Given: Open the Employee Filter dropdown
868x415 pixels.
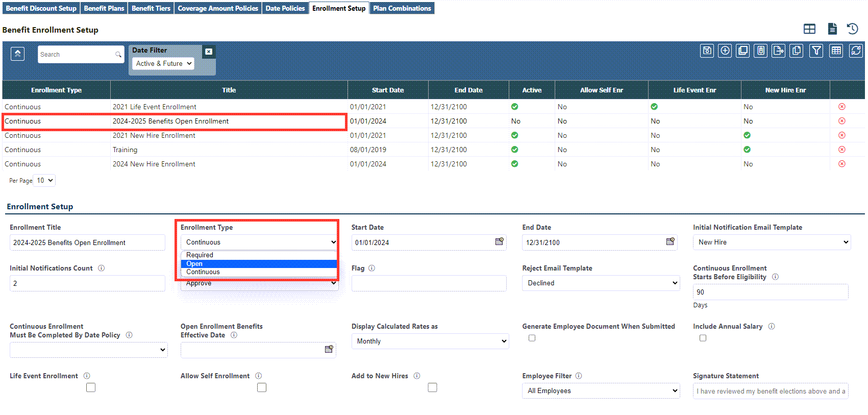Looking at the screenshot, I should (x=601, y=390).
